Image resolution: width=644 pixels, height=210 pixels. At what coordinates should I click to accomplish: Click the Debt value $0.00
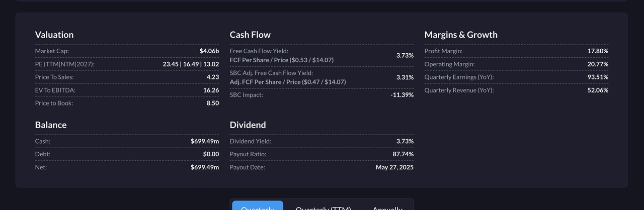point(211,154)
